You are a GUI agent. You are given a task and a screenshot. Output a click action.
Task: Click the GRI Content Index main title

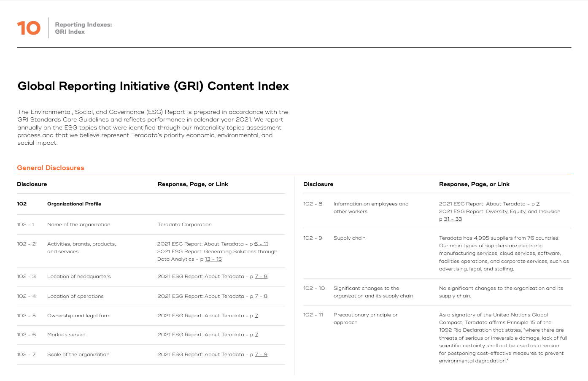tap(153, 86)
